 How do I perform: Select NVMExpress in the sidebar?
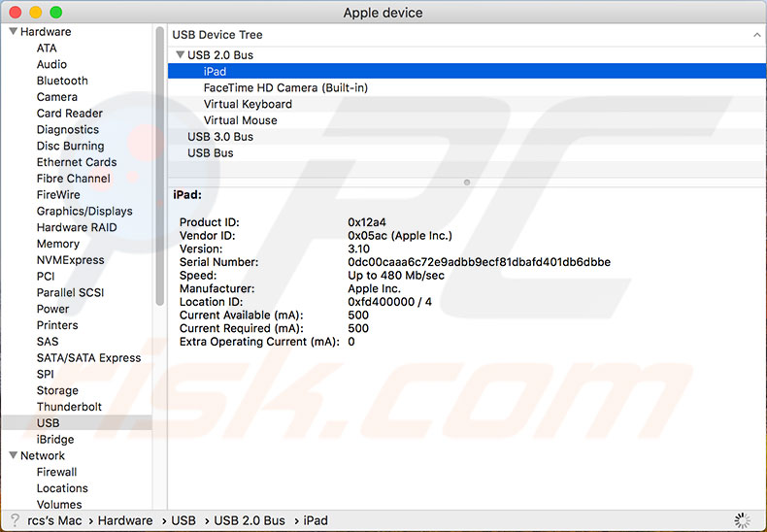[71, 259]
